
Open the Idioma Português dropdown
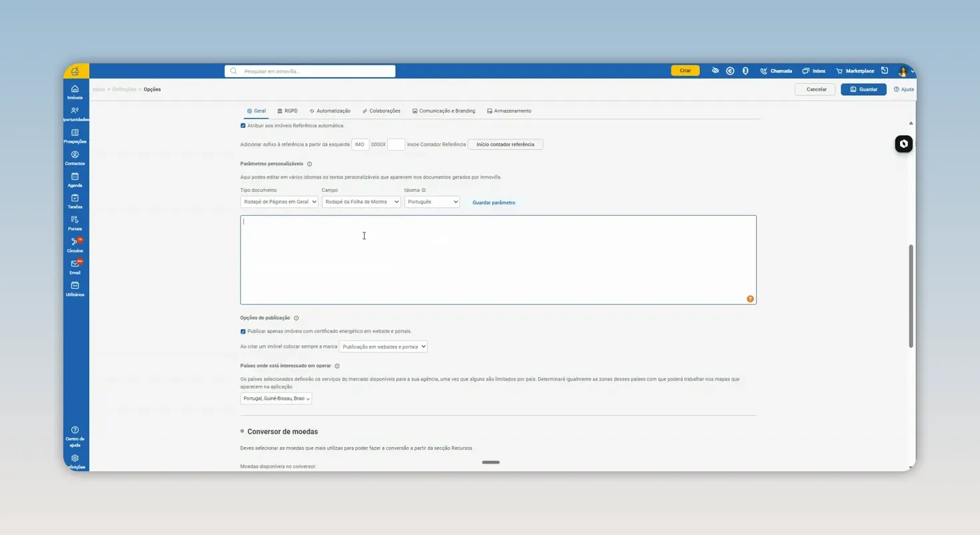pos(432,202)
